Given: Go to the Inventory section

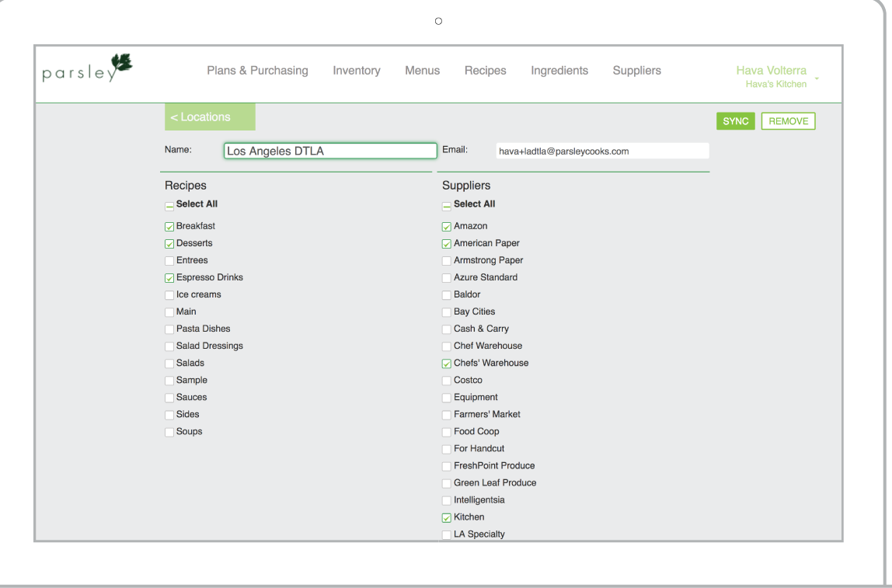Looking at the screenshot, I should pyautogui.click(x=357, y=71).
